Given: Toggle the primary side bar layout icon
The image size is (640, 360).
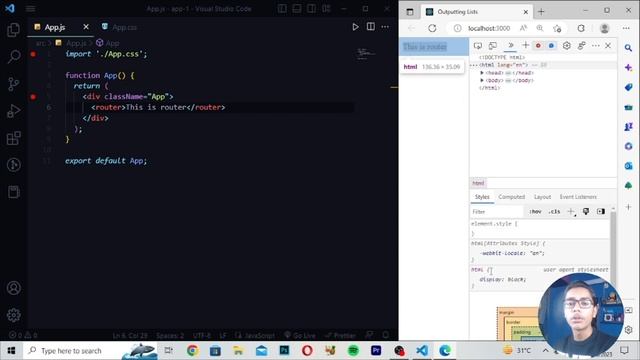Looking at the screenshot, I should click(x=282, y=9).
